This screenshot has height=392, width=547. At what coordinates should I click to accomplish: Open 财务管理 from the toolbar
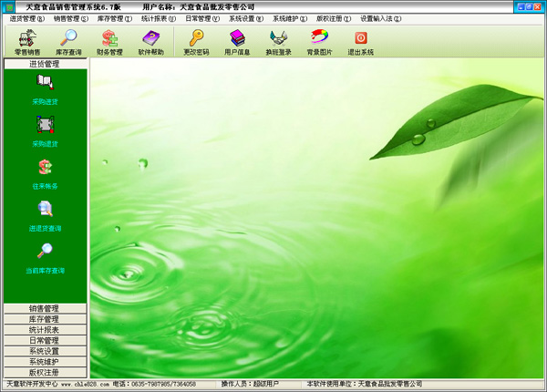coord(110,42)
